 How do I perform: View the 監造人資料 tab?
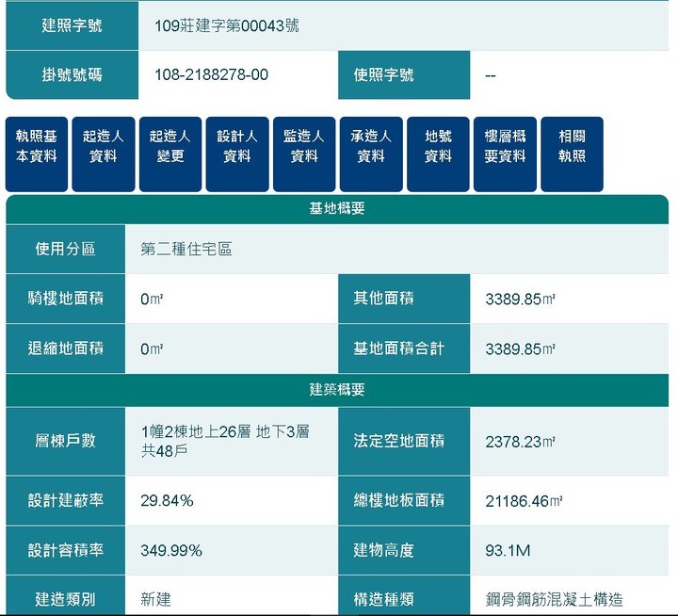click(x=304, y=154)
